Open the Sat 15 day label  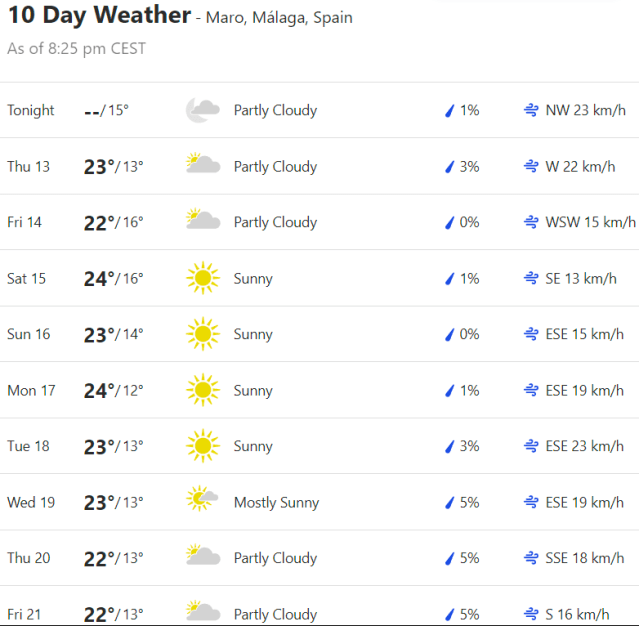tap(27, 278)
